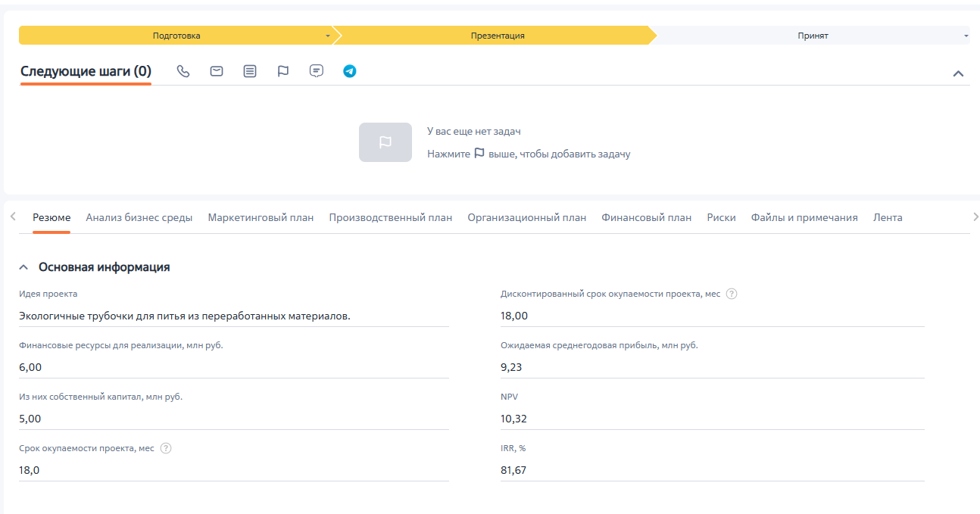Click the Следующие шаги (0) heading
This screenshot has width=980, height=514.
coord(86,71)
